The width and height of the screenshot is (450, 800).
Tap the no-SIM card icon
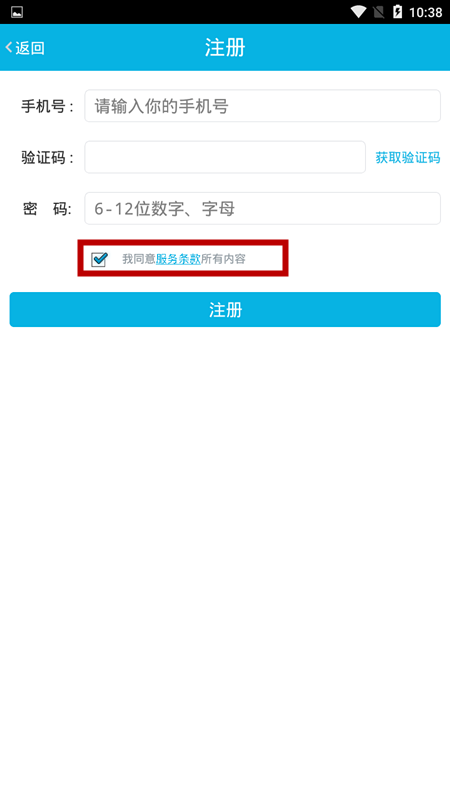click(x=379, y=12)
